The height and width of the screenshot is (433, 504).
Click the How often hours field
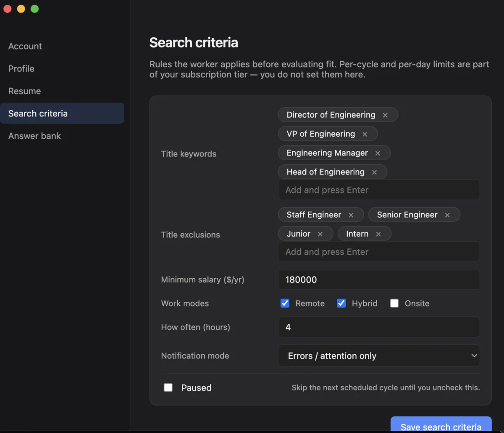tap(379, 327)
